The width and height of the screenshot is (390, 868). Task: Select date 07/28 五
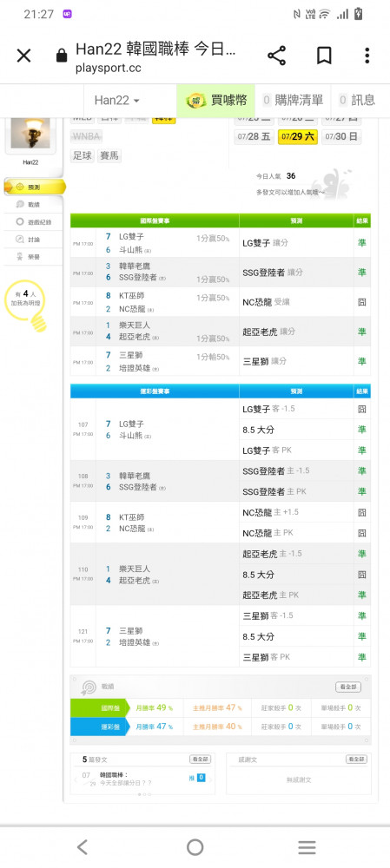254,137
